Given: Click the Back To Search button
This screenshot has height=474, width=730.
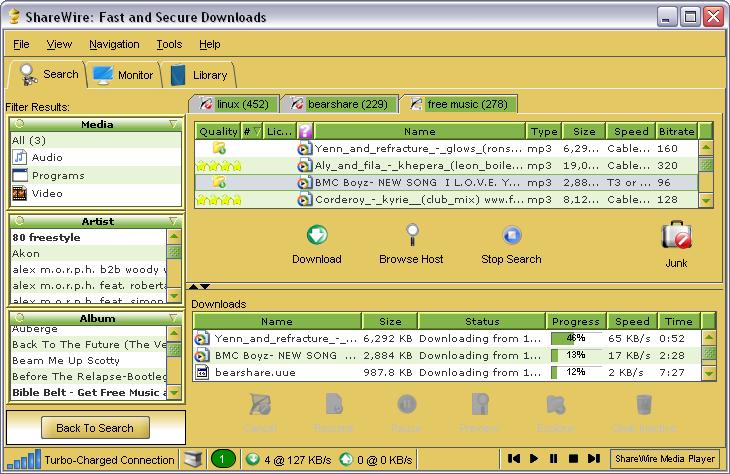Looking at the screenshot, I should point(95,428).
